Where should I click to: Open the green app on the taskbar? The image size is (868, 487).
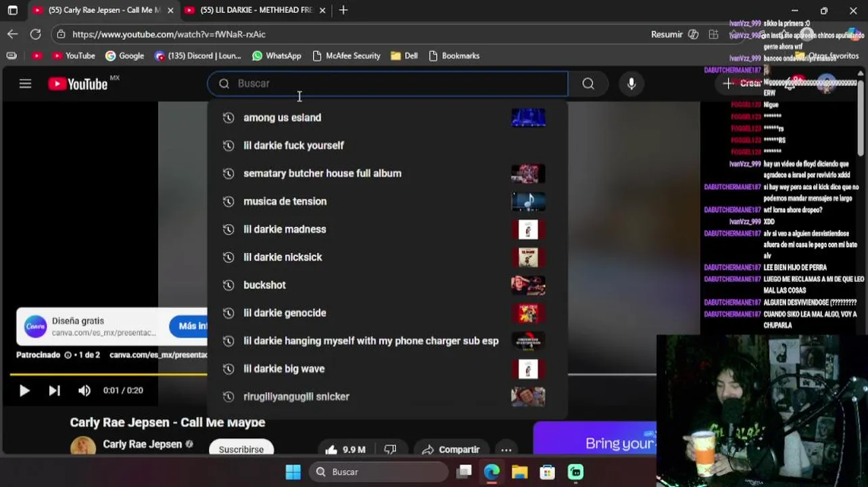click(x=575, y=471)
